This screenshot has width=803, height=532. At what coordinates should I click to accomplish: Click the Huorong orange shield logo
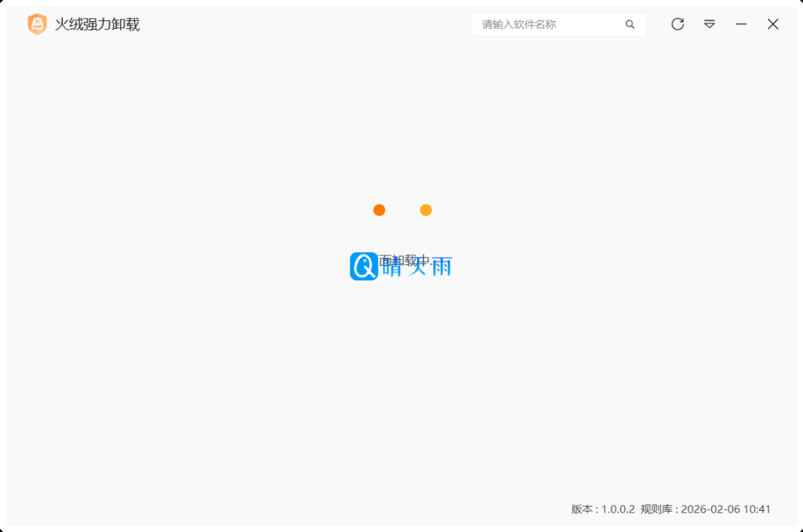tap(37, 24)
